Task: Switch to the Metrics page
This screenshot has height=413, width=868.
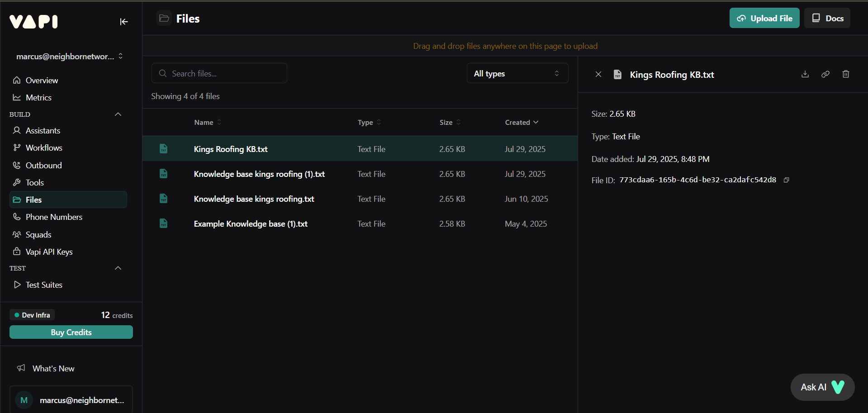Action: pos(39,97)
